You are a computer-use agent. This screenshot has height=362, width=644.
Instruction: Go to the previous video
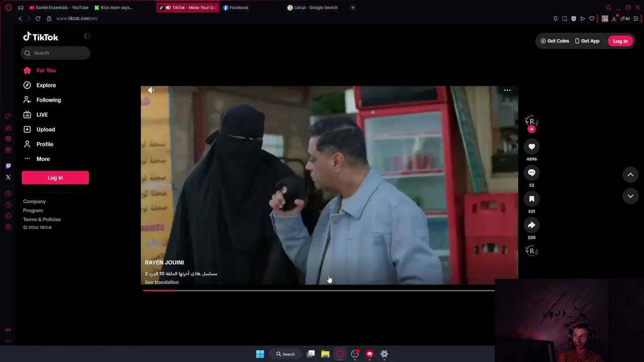pyautogui.click(x=630, y=174)
